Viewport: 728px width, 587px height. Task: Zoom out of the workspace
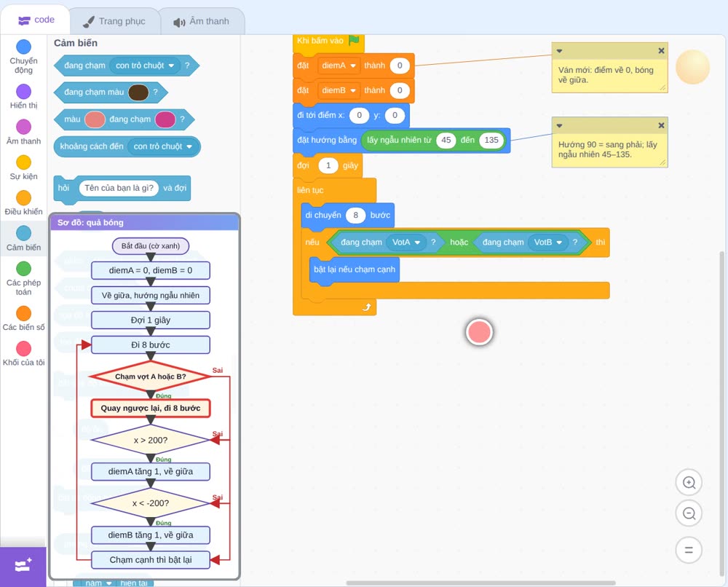tap(689, 513)
